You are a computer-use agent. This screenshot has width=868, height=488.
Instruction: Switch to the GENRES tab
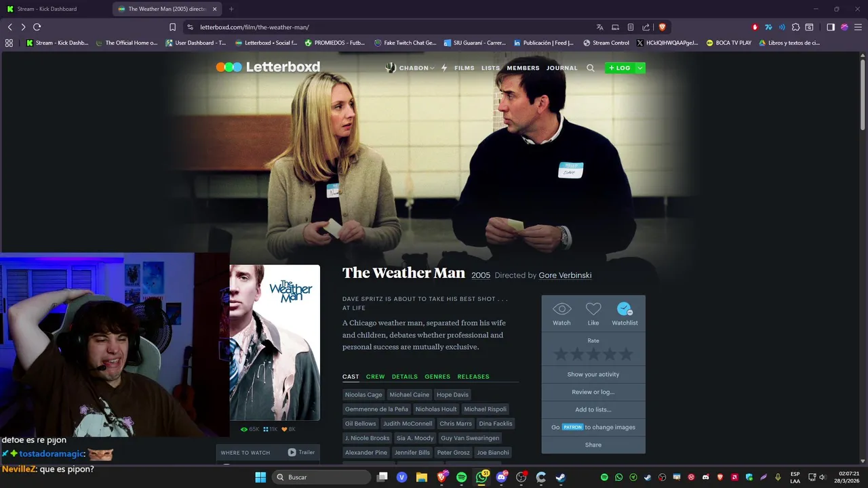[437, 376]
